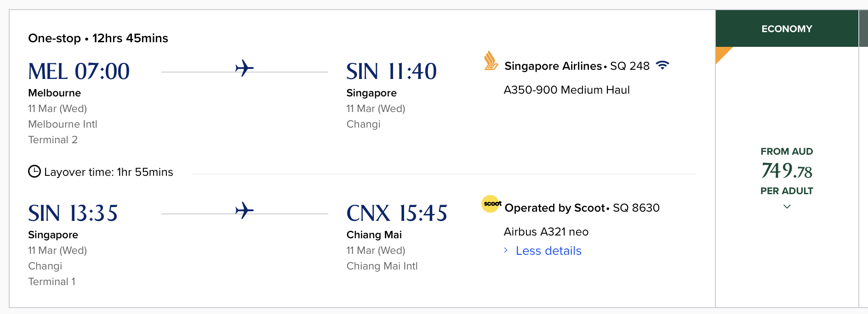Select the AUD 749.78 fare price
Image resolution: width=868 pixels, height=314 pixels.
(x=787, y=171)
